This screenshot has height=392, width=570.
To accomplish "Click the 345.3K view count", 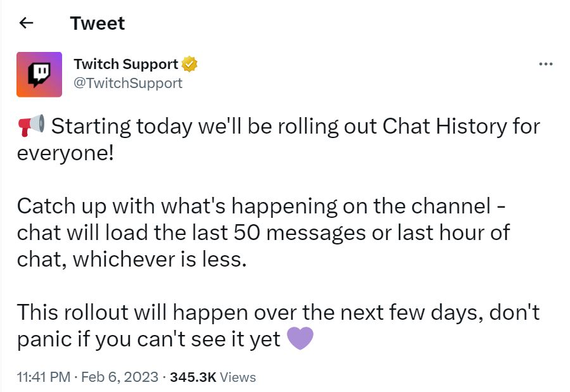I will (x=193, y=377).
